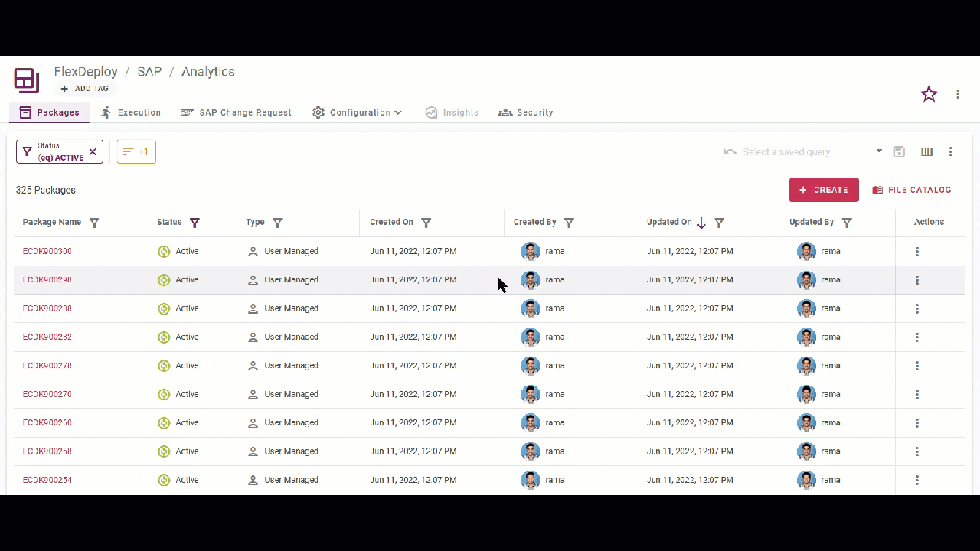Filter by the Package Name column

pyautogui.click(x=94, y=223)
